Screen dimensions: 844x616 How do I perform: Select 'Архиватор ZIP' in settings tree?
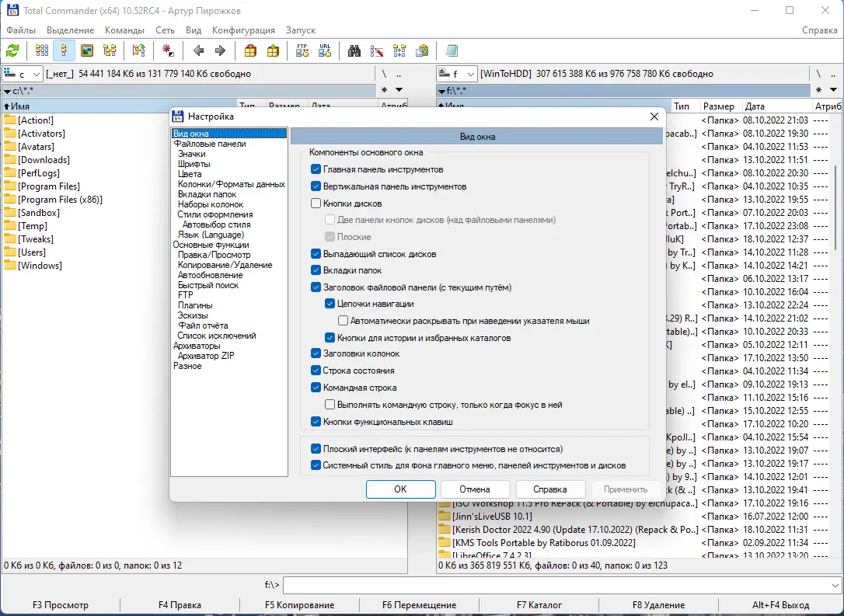click(x=206, y=356)
